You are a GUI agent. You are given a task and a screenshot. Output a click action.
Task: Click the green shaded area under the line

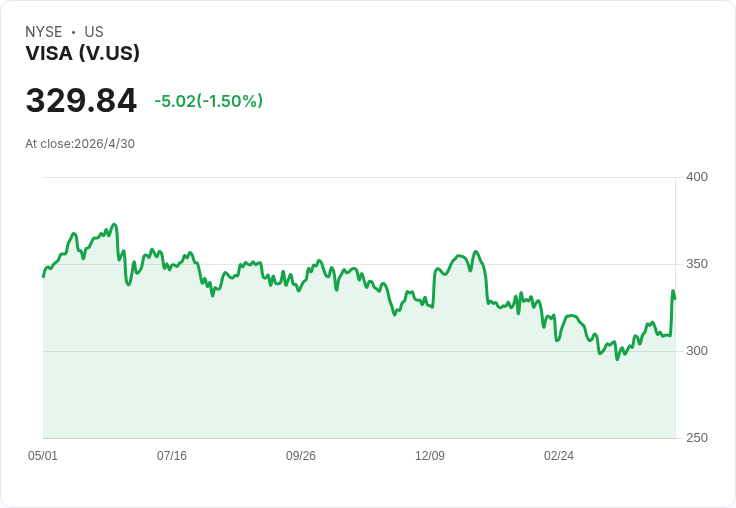click(359, 376)
